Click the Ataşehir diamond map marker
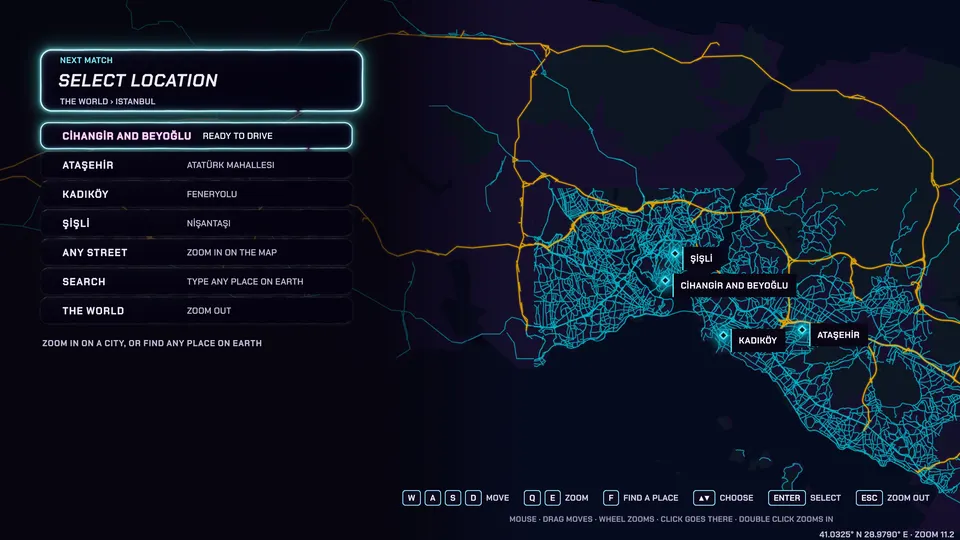This screenshot has width=960, height=540. [x=801, y=330]
